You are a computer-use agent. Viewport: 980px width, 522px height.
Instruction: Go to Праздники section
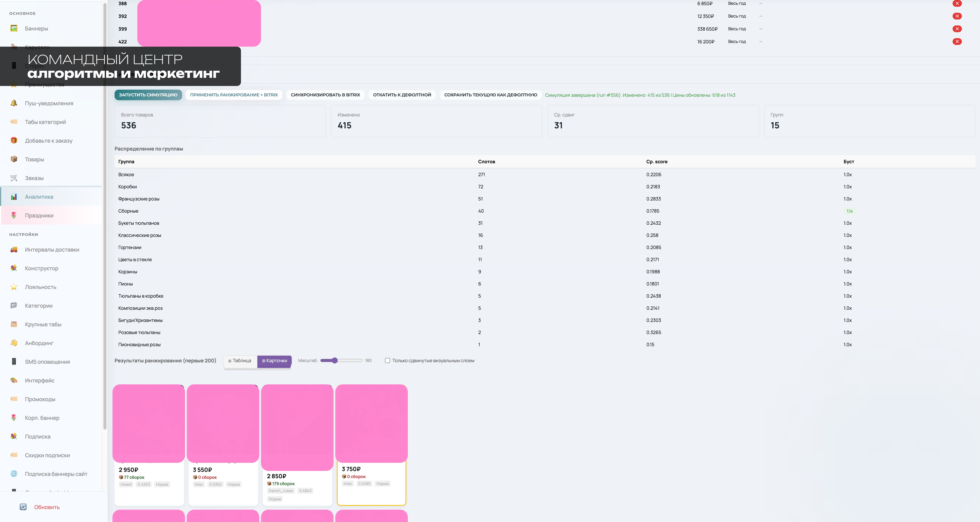[39, 216]
